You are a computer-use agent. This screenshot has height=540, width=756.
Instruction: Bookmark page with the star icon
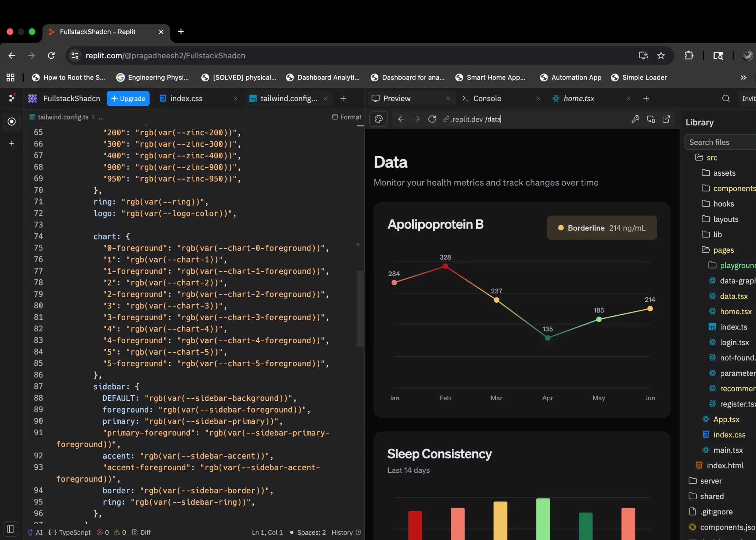pyautogui.click(x=661, y=55)
